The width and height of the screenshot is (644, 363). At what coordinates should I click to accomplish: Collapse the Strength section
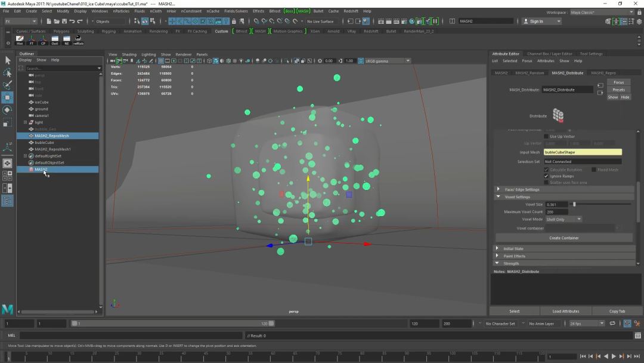pos(497,263)
